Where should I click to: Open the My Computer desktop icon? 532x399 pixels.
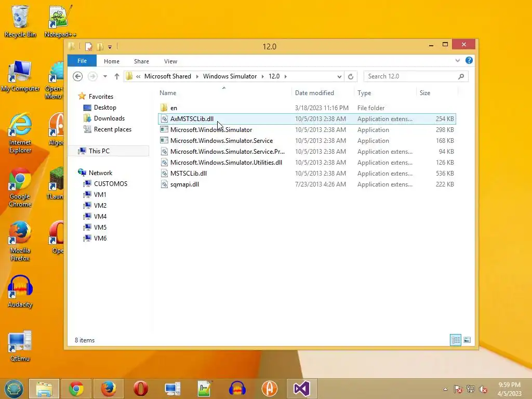click(x=20, y=76)
